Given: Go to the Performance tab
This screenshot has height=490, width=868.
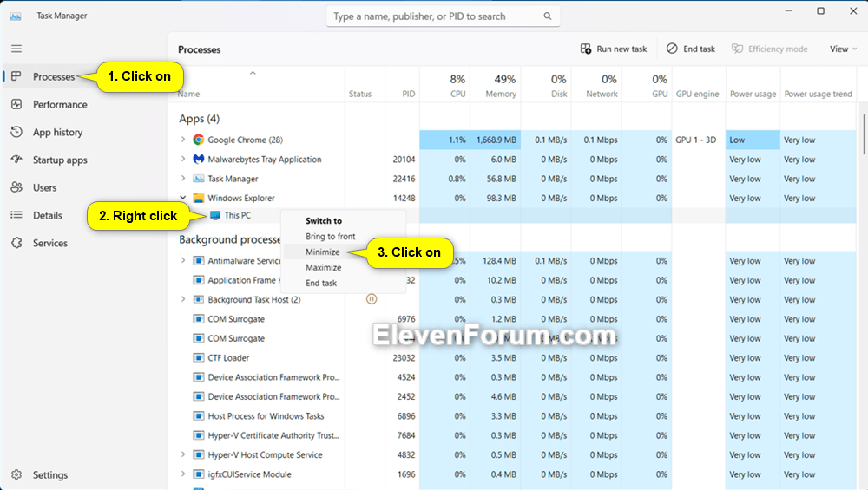Looking at the screenshot, I should [60, 104].
